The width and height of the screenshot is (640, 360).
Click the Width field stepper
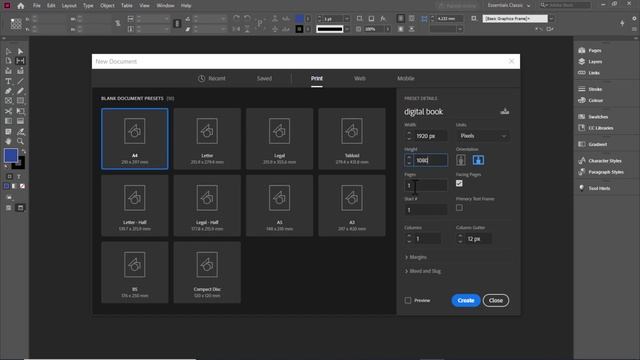[x=409, y=136]
